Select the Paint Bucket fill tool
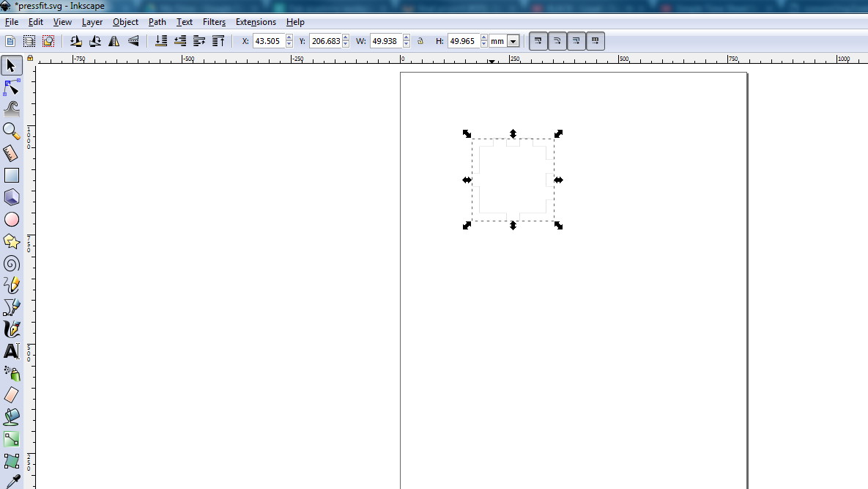 [11, 417]
